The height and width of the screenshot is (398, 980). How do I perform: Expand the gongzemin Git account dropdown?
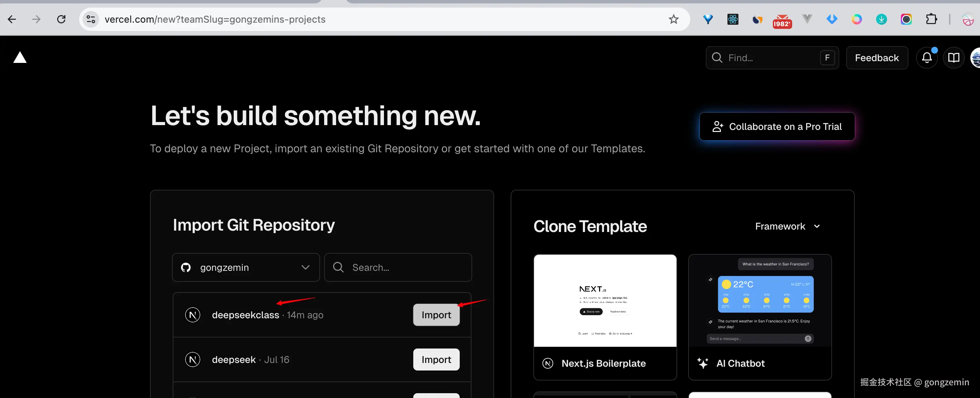click(x=246, y=268)
